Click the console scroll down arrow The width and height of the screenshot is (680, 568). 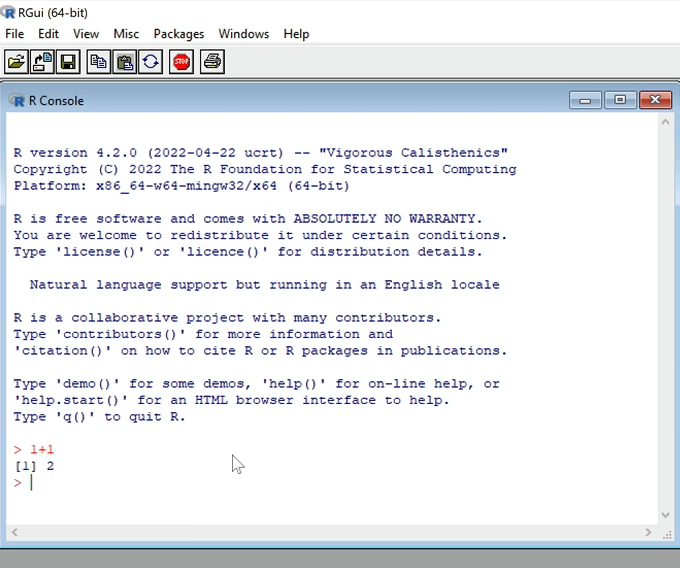[665, 515]
